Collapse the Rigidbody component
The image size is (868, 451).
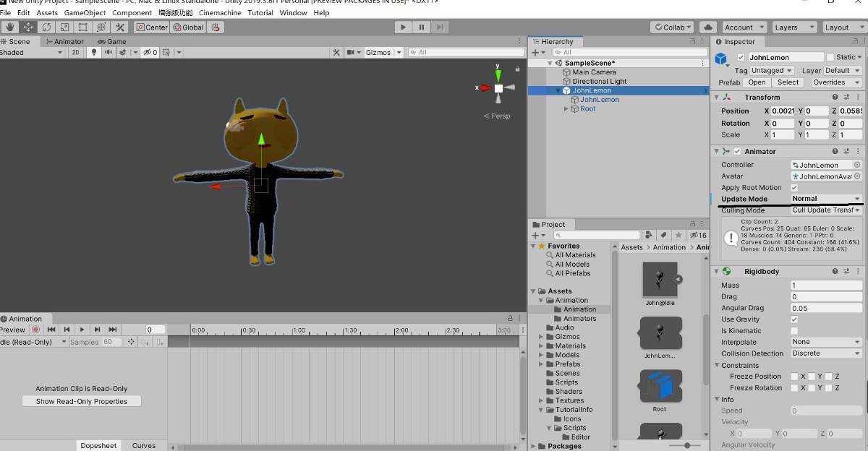717,271
